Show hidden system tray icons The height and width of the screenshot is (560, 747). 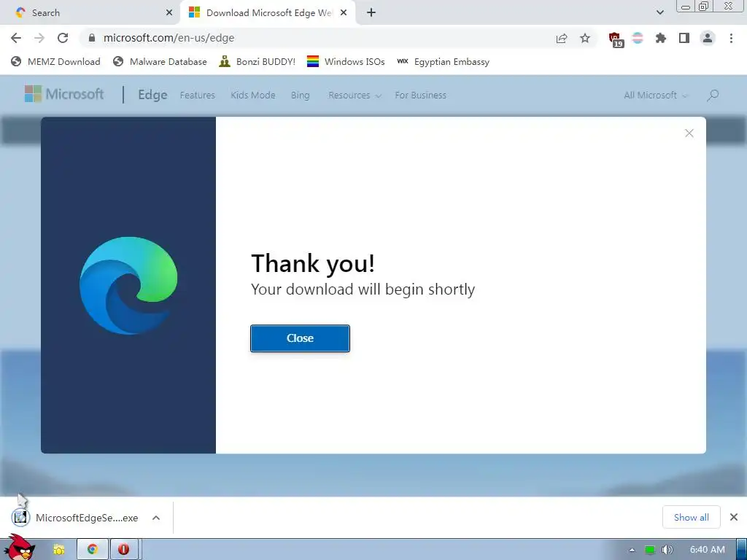pyautogui.click(x=632, y=550)
